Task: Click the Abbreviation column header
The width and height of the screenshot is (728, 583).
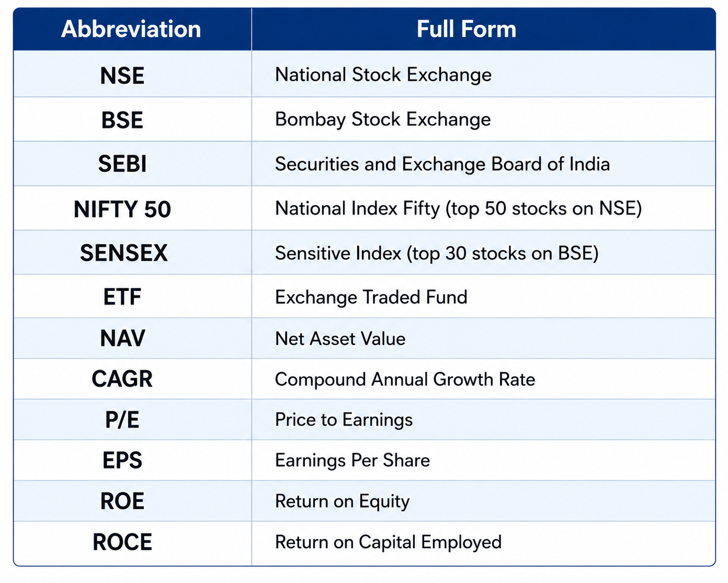Action: click(131, 29)
